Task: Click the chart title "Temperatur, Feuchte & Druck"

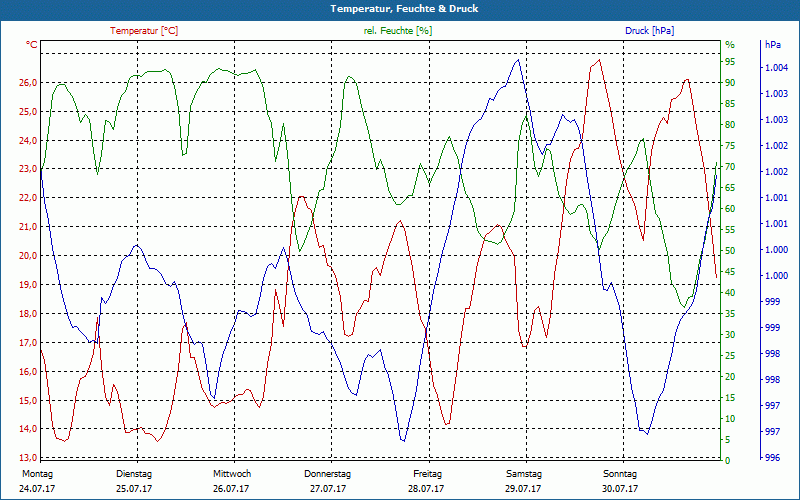Action: click(x=404, y=9)
